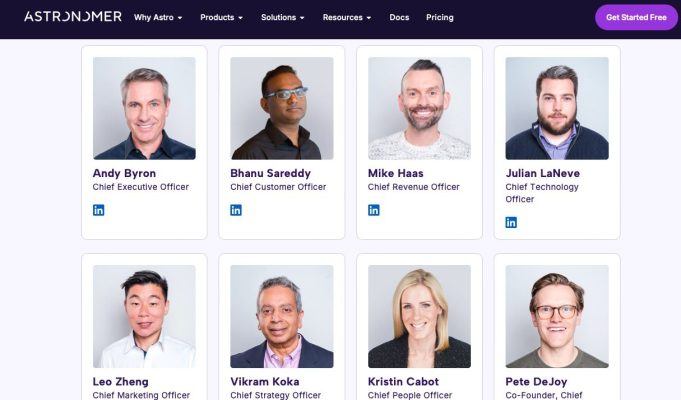The height and width of the screenshot is (400, 681).
Task: Open Julian LaNeve's LinkedIn icon
Action: click(x=511, y=222)
